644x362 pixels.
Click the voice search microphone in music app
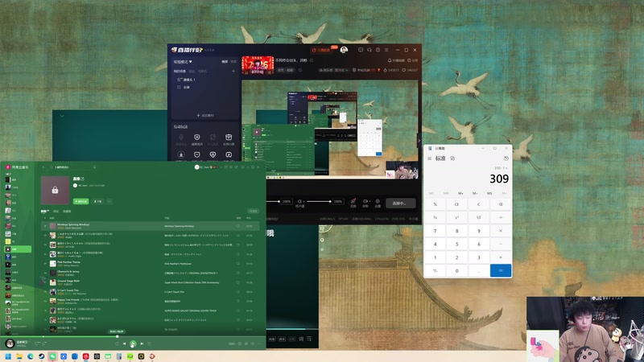coord(94,167)
